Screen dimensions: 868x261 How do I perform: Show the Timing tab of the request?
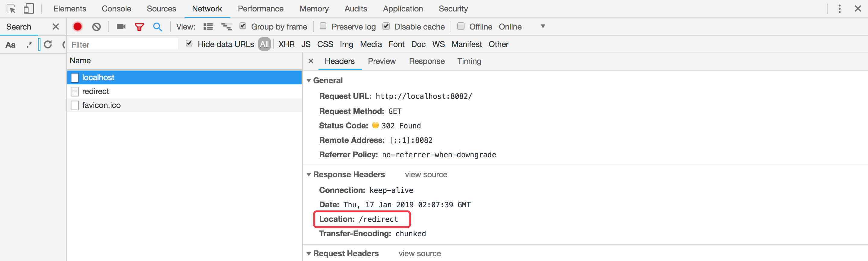(x=469, y=61)
